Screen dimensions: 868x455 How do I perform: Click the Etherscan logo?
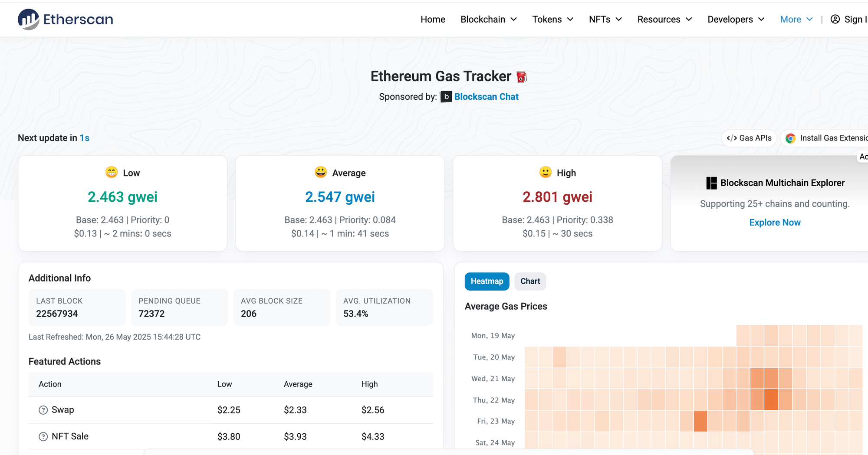click(66, 19)
